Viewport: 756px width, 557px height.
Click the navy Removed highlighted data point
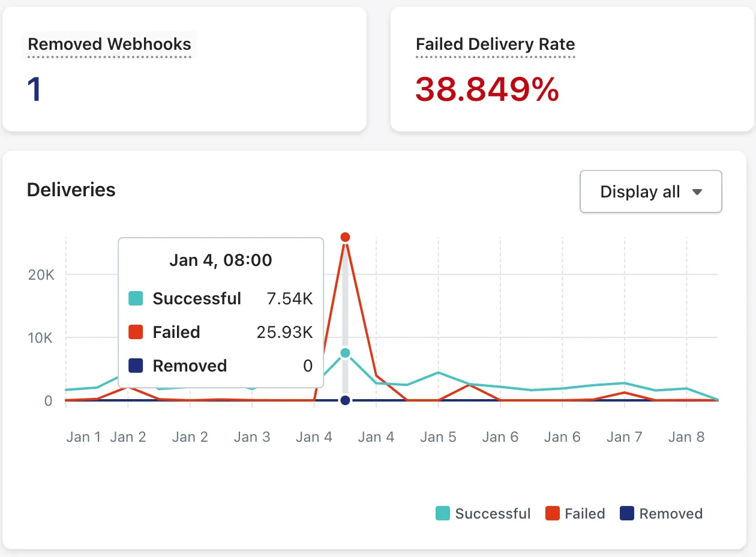tap(345, 400)
